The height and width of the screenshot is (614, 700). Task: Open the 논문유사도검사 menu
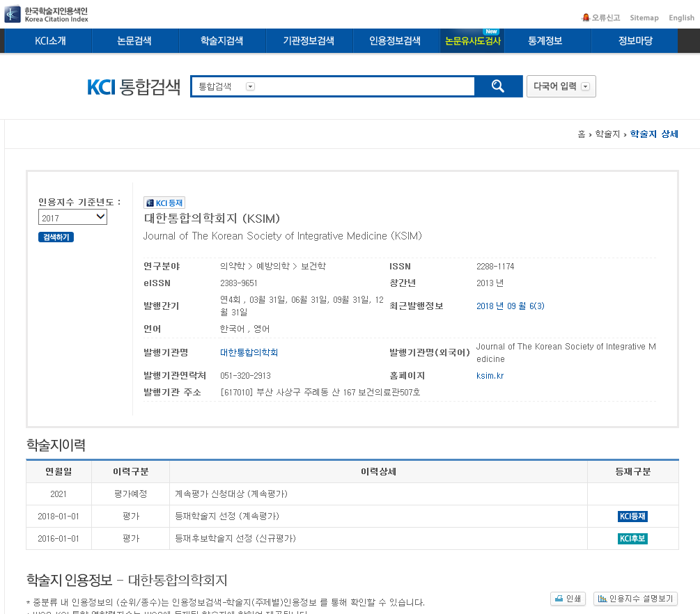473,41
